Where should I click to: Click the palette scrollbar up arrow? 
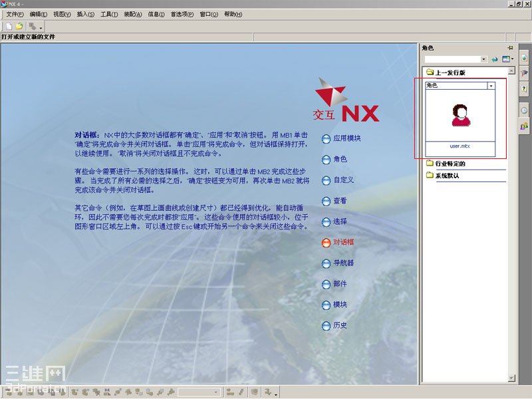tap(511, 71)
